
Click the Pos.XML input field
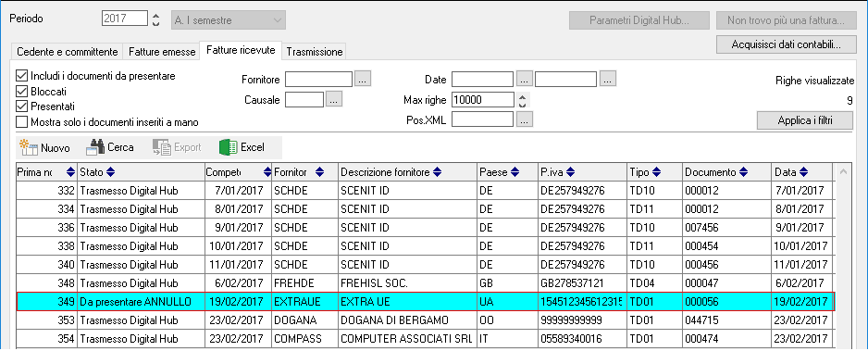(483, 119)
